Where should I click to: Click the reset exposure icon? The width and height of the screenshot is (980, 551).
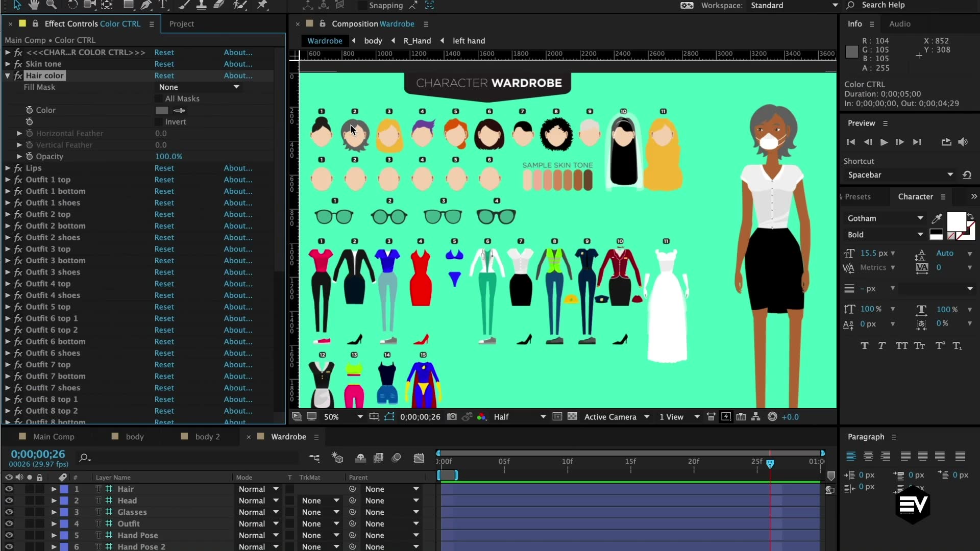click(x=772, y=417)
